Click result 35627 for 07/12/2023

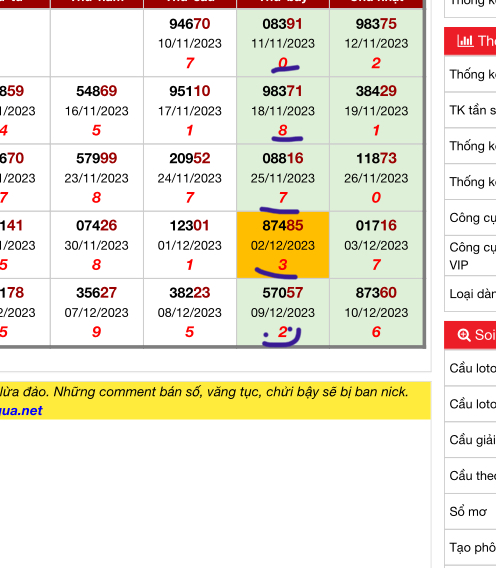97,293
